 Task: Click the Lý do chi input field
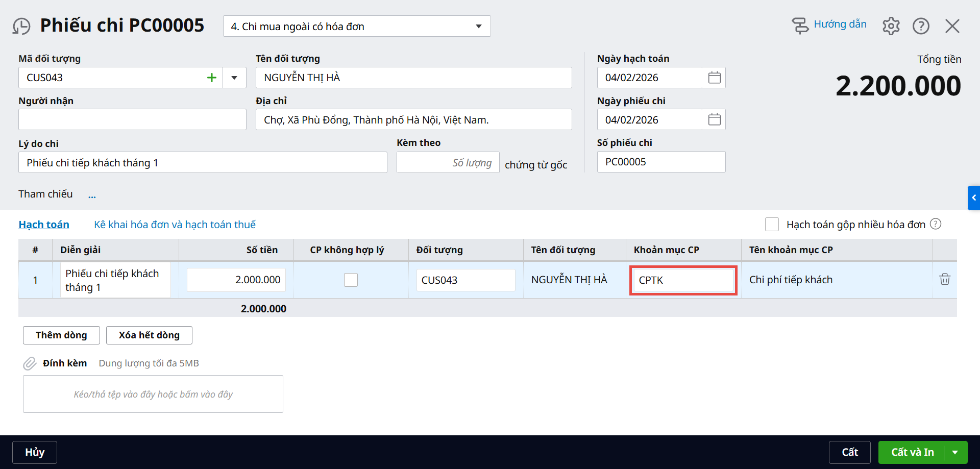click(203, 163)
